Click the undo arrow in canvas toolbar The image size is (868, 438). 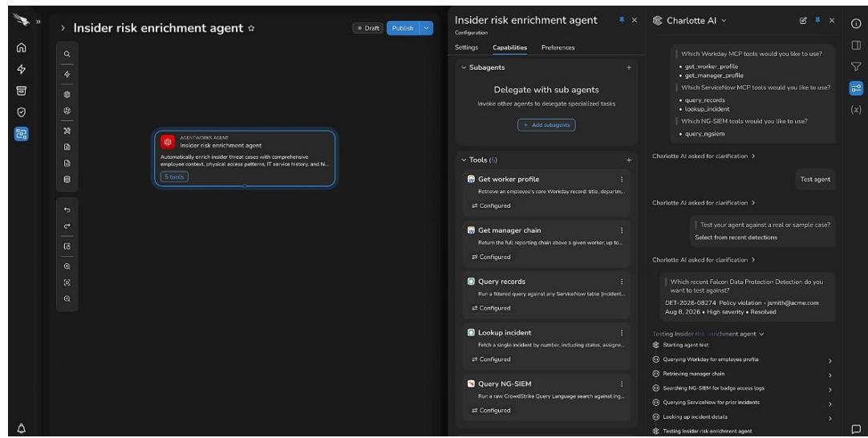(x=67, y=210)
